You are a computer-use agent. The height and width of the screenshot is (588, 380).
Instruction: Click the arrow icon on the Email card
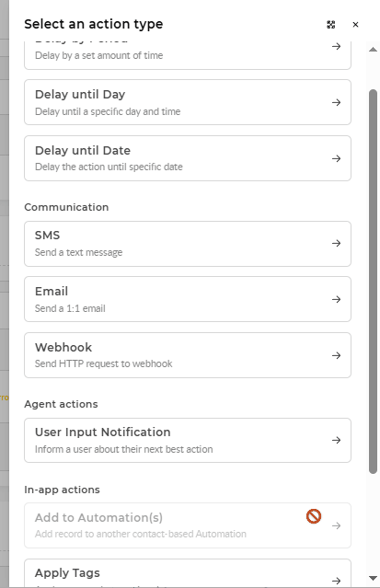336,299
